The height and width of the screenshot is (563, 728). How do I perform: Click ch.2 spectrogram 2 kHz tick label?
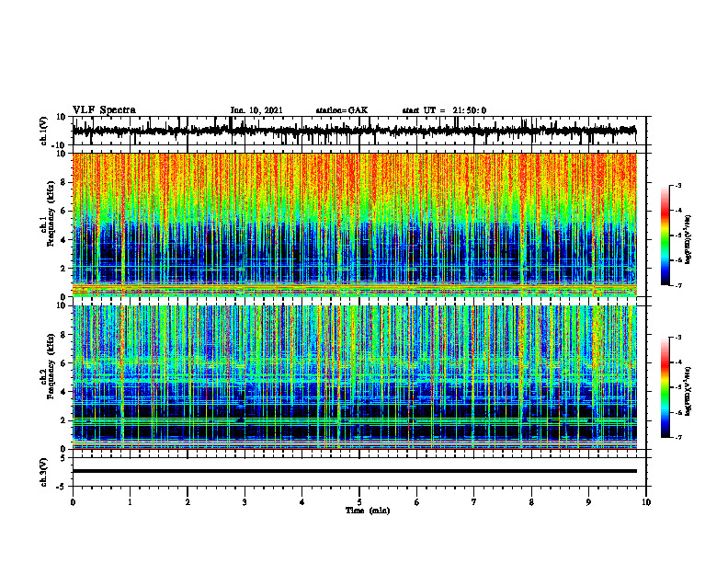coord(63,420)
